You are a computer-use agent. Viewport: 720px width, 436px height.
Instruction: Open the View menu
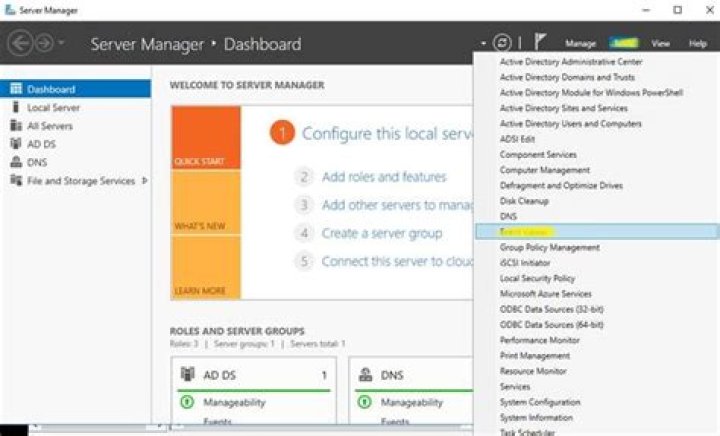(660, 44)
